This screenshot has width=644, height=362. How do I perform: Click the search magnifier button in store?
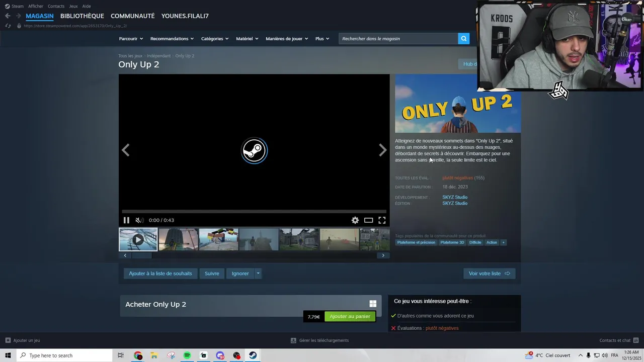coord(463,39)
